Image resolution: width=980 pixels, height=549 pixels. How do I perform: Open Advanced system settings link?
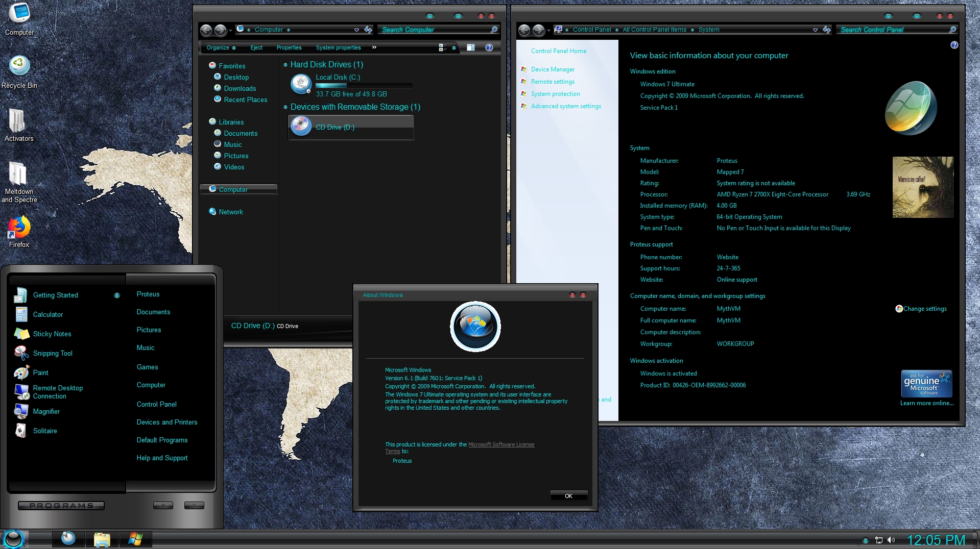click(x=566, y=106)
